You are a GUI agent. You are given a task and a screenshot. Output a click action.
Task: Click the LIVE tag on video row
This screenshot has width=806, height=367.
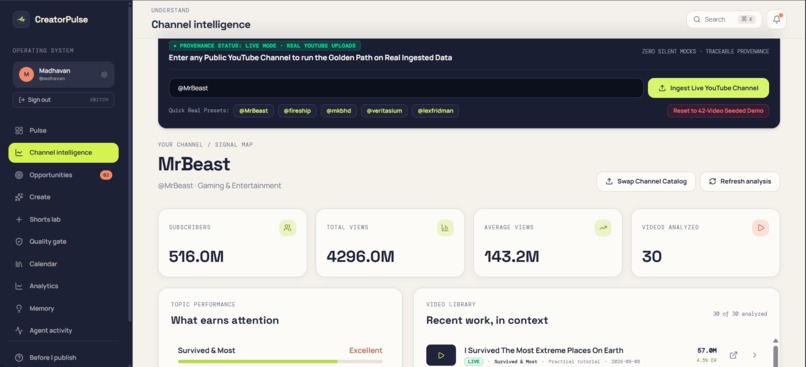[473, 362]
